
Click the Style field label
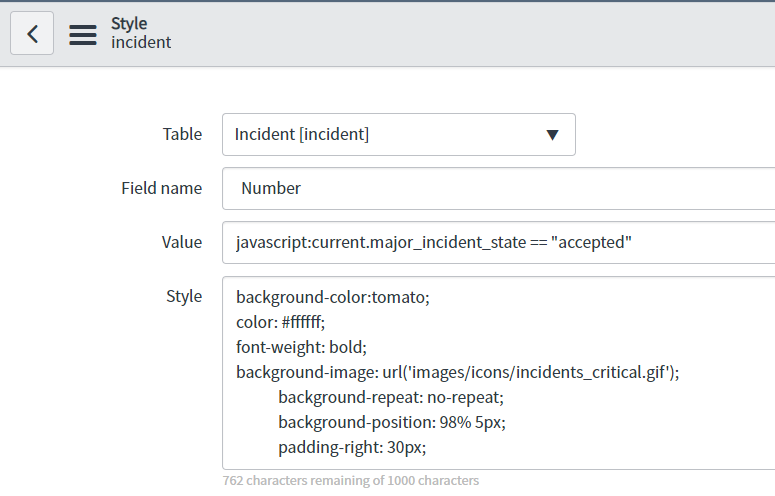pos(184,296)
